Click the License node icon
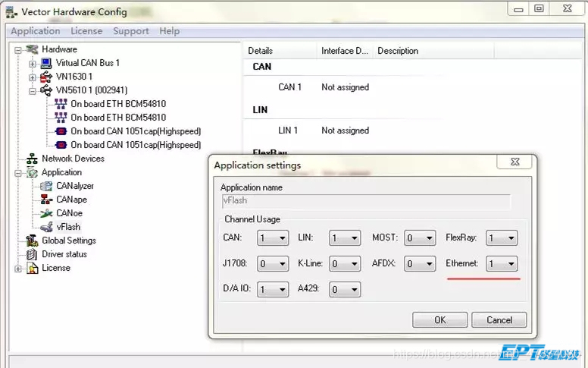This screenshot has height=368, width=588. 33,268
